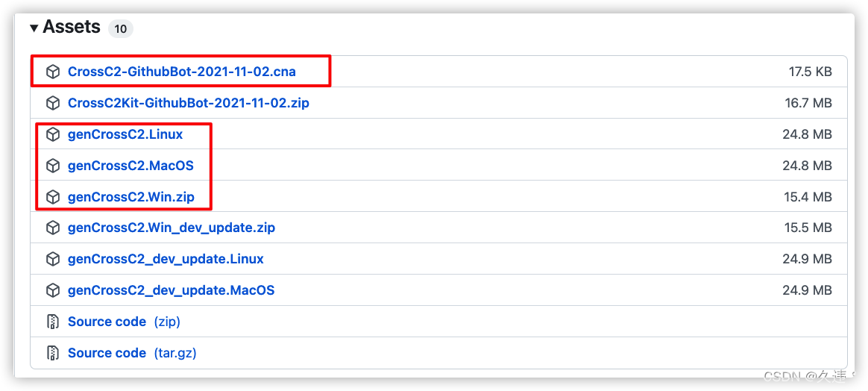The image size is (868, 391).
Task: Click package icon beside genCrossC2_dev_update.Linux
Action: click(x=53, y=259)
